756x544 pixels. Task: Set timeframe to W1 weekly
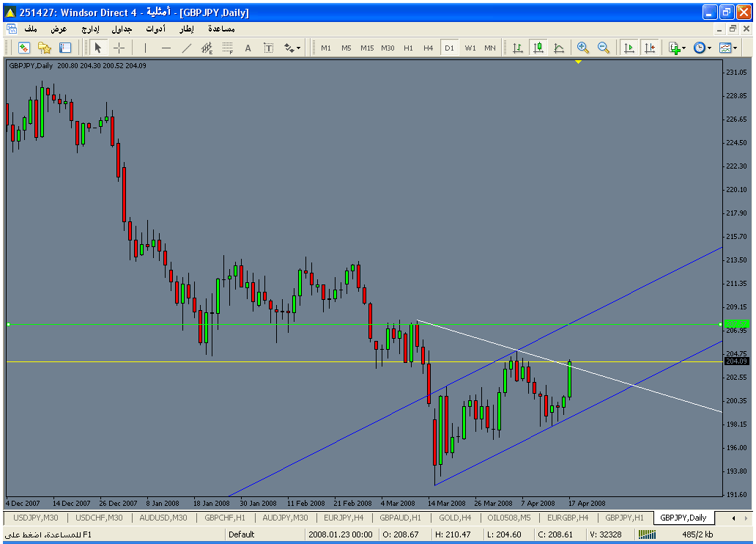click(x=470, y=48)
